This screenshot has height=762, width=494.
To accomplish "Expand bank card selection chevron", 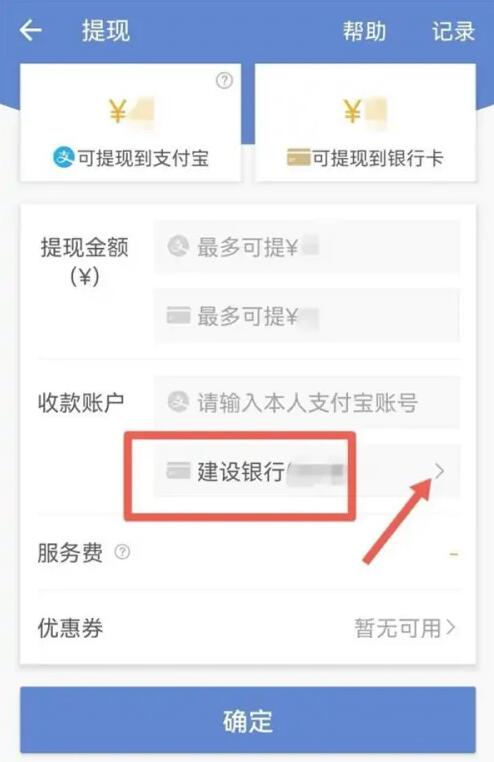I will click(439, 470).
